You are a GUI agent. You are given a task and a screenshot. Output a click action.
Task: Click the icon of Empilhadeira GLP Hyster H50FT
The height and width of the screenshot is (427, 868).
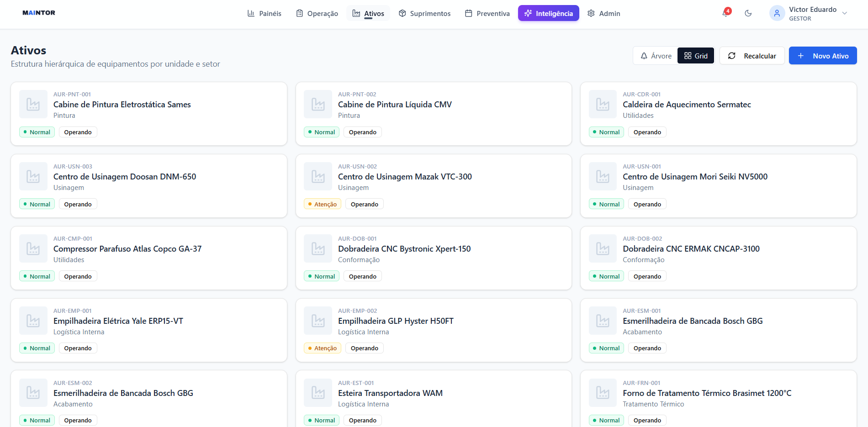(x=318, y=321)
